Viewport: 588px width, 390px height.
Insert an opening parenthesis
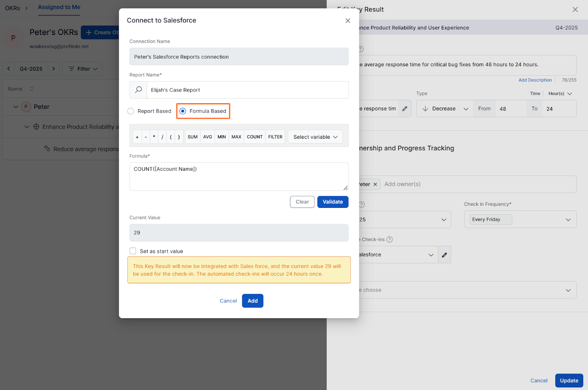pos(171,137)
